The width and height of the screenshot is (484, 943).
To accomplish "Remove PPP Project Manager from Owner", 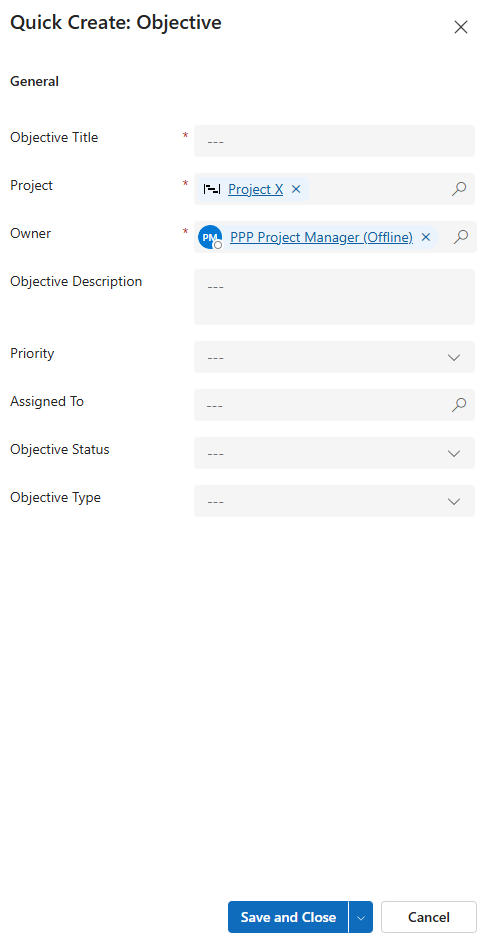I will (x=426, y=237).
